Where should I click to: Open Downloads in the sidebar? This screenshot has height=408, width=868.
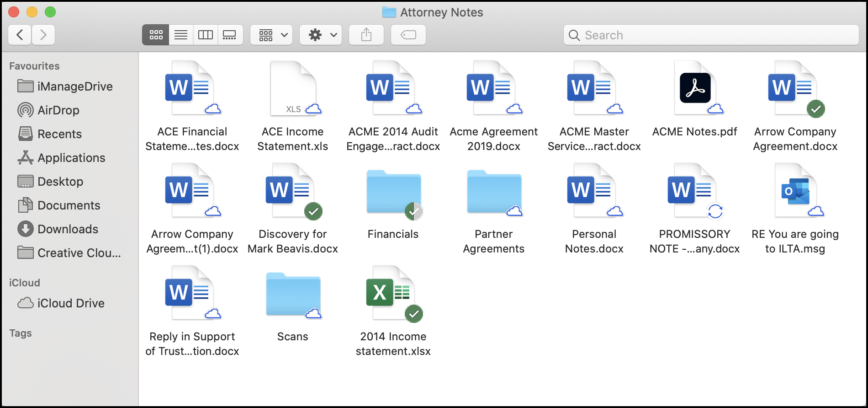tap(68, 229)
